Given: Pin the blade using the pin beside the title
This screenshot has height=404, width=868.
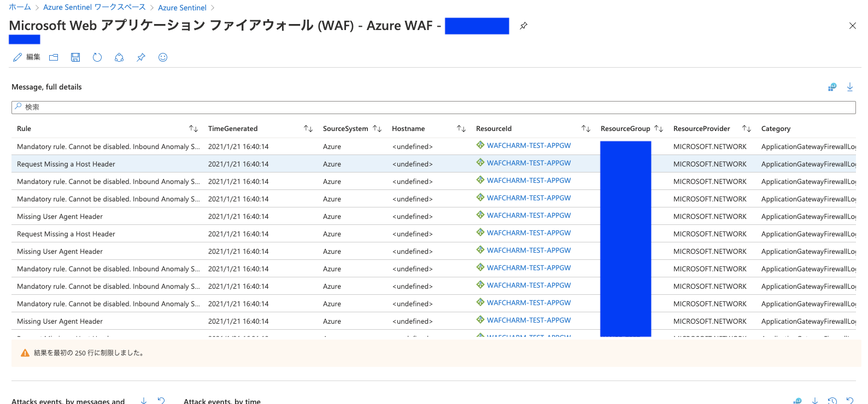Looking at the screenshot, I should [524, 26].
